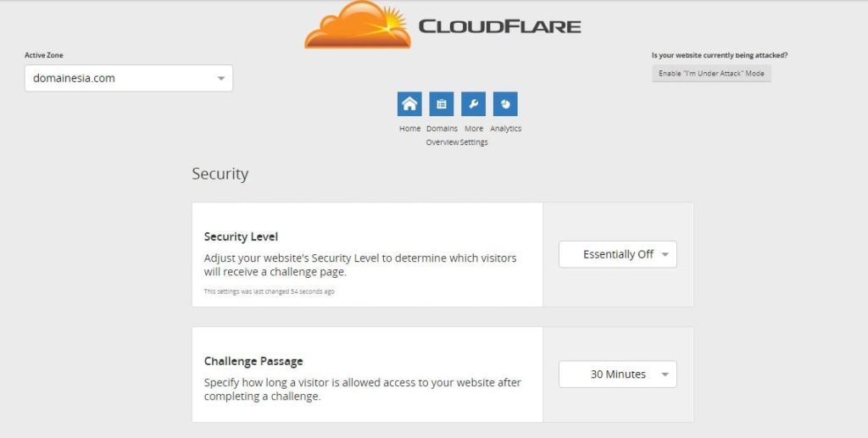Click the Home label under the icons
868x438 pixels.
pos(409,129)
